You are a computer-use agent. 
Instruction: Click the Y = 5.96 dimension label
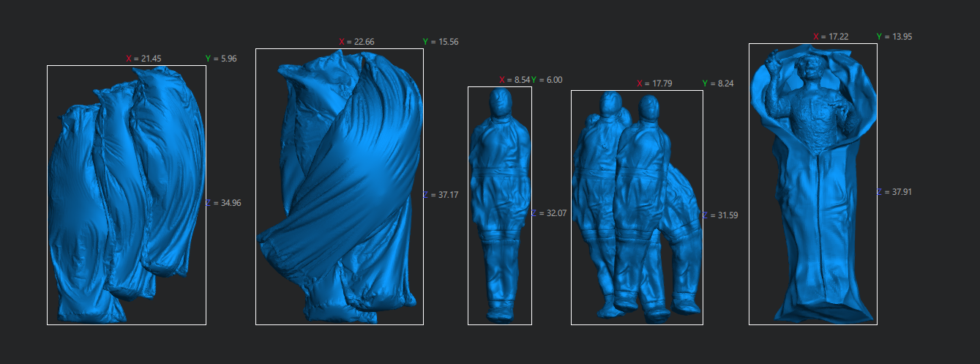(221, 58)
